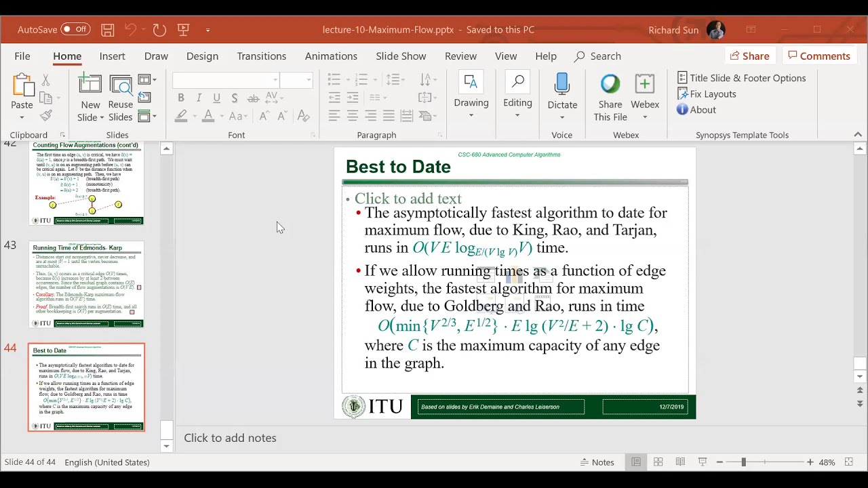Open the Drawing tools group
868x488 pixels.
471,95
